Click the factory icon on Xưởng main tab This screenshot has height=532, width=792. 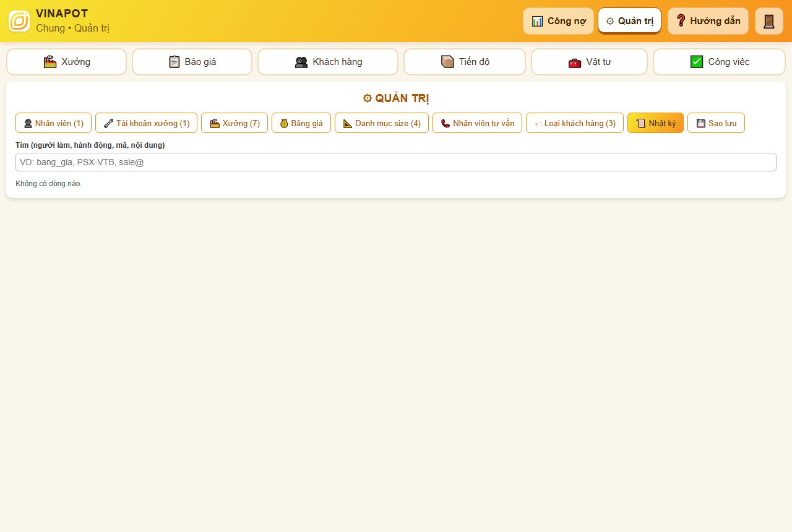click(x=50, y=62)
